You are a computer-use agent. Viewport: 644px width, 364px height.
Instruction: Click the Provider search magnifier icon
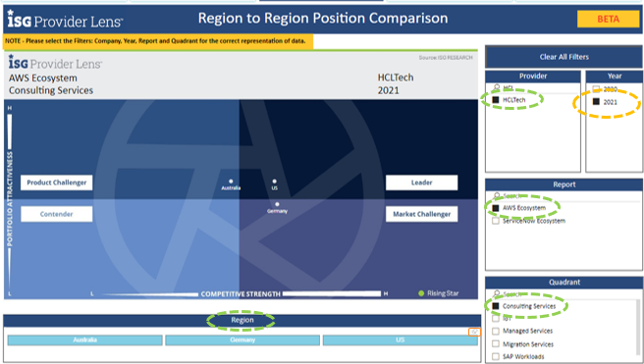(x=497, y=87)
